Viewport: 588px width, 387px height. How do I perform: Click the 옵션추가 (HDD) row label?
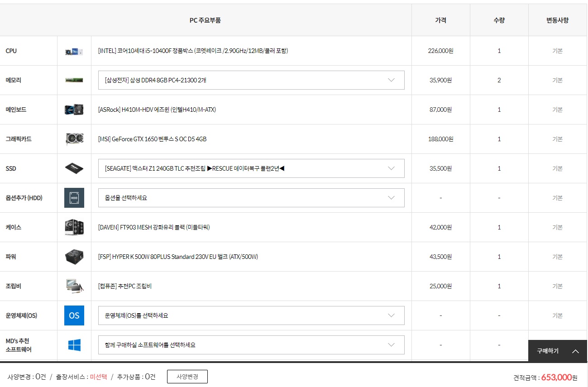(24, 198)
